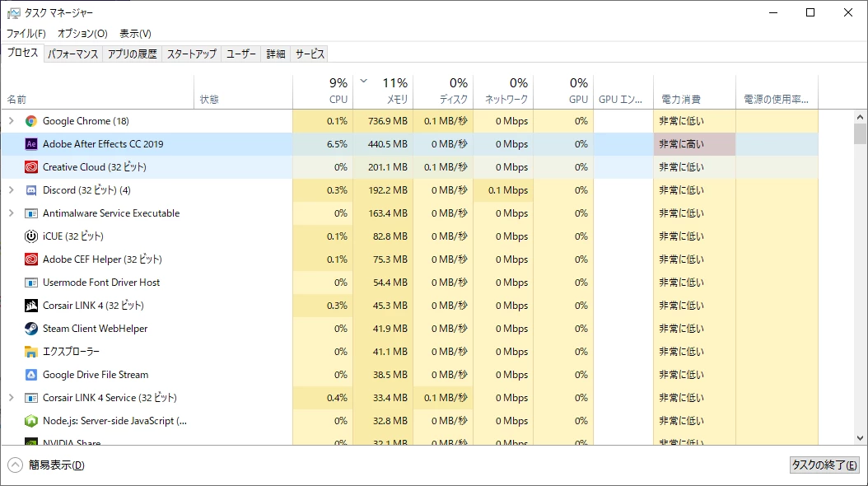Expand Corsair LINK 4 Service group

[x=11, y=397]
